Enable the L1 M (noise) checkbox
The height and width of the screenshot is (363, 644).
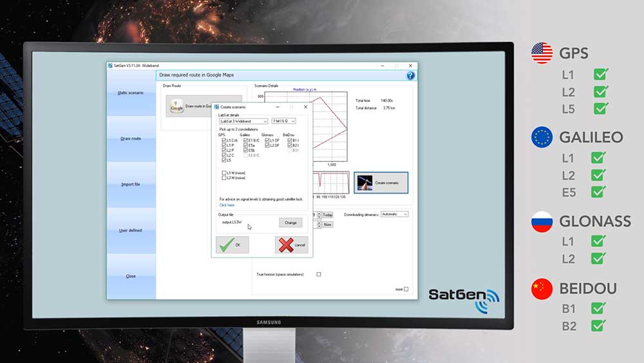click(224, 173)
